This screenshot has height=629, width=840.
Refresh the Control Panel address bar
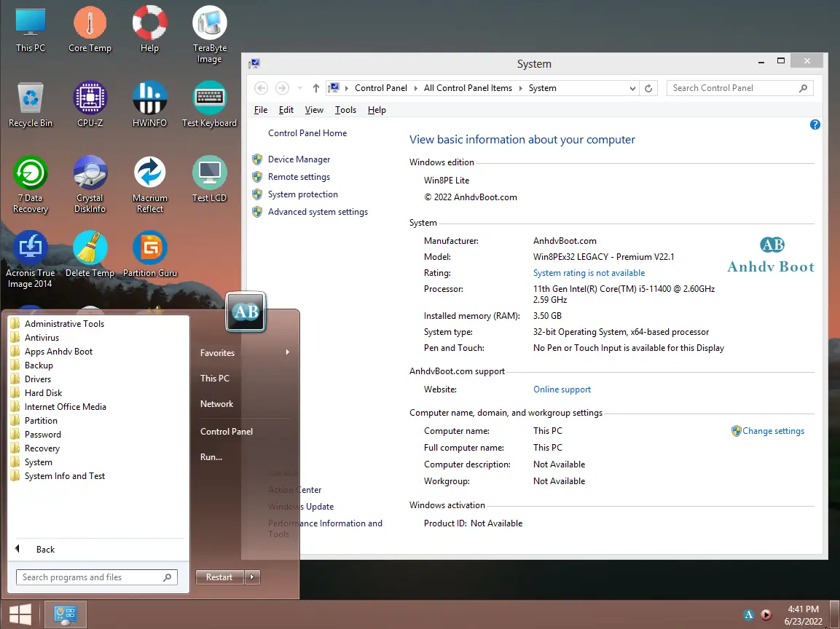pos(648,88)
